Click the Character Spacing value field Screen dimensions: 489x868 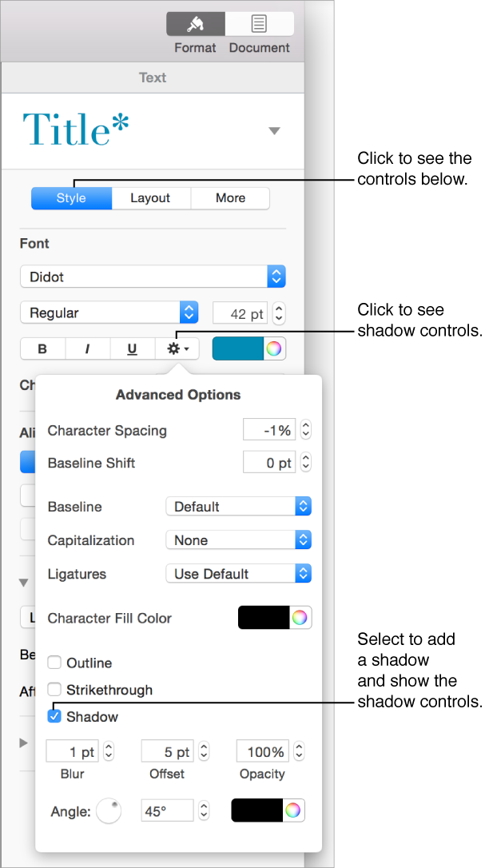269,430
